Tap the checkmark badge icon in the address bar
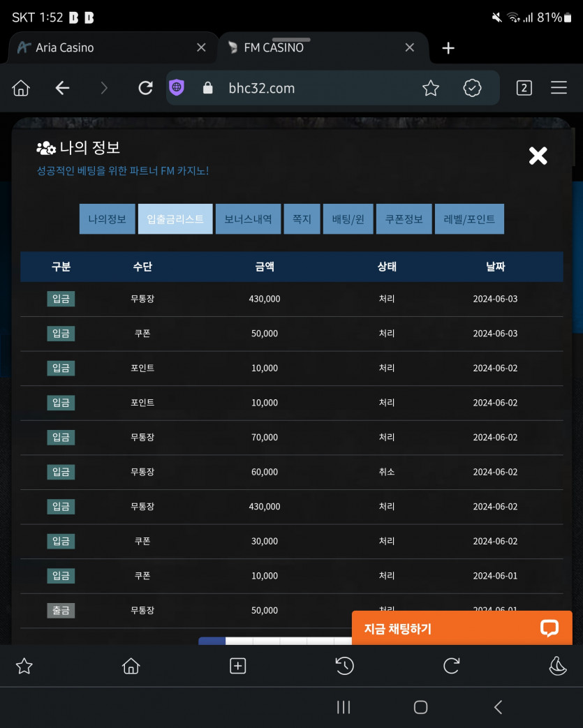 pos(472,88)
